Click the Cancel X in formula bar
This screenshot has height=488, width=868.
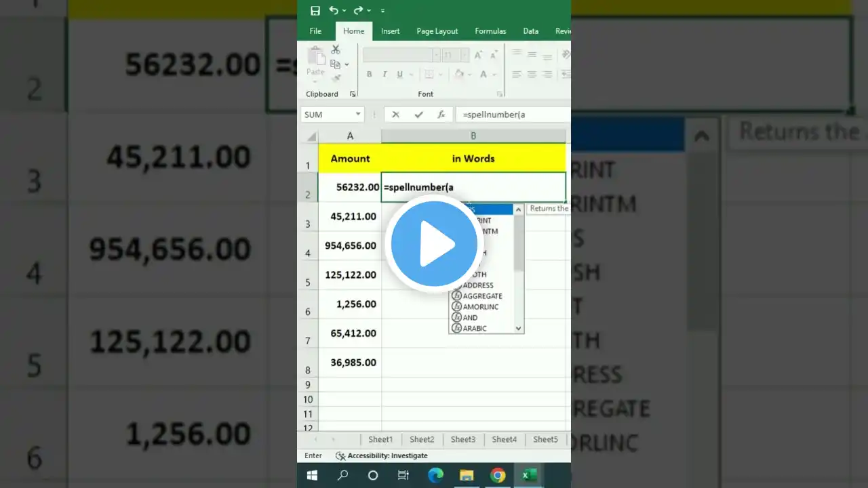click(396, 115)
